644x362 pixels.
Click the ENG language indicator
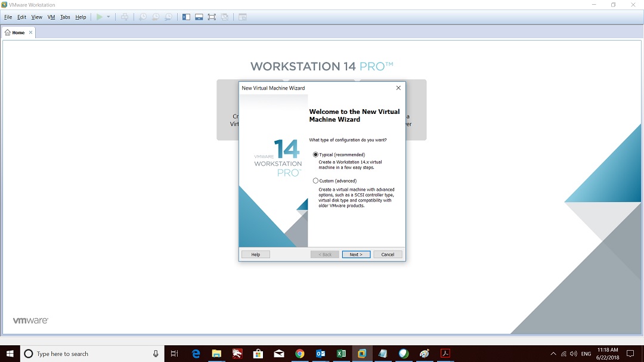point(586,354)
